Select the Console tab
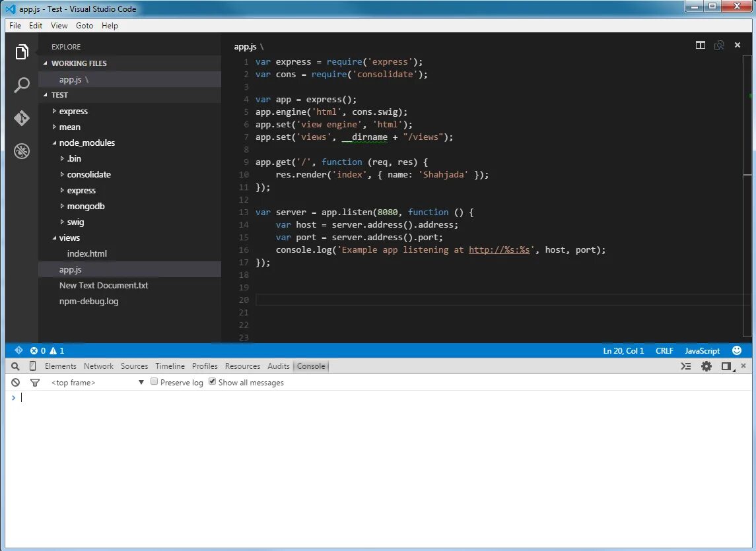Image resolution: width=756 pixels, height=551 pixels. [311, 366]
